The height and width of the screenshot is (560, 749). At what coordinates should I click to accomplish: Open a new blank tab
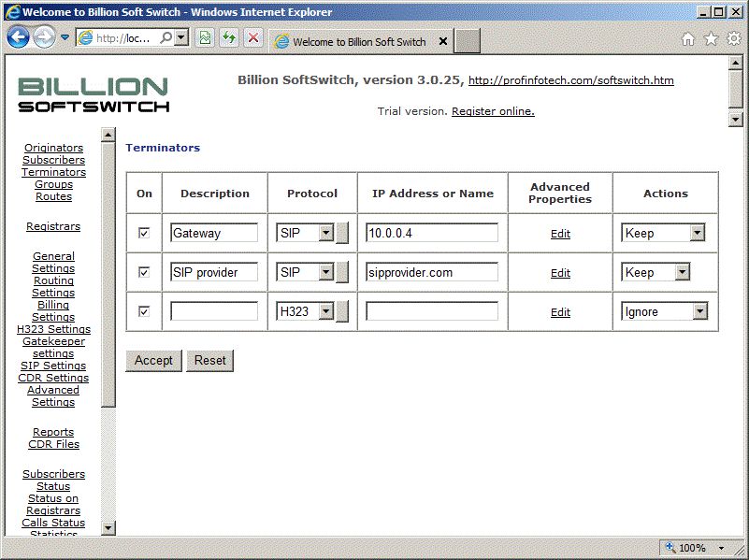click(467, 41)
